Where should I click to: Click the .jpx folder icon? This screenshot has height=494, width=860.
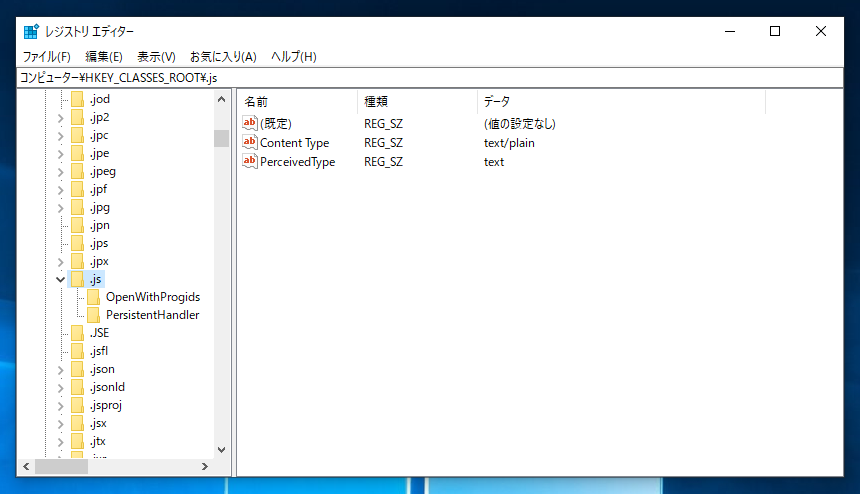(x=77, y=262)
